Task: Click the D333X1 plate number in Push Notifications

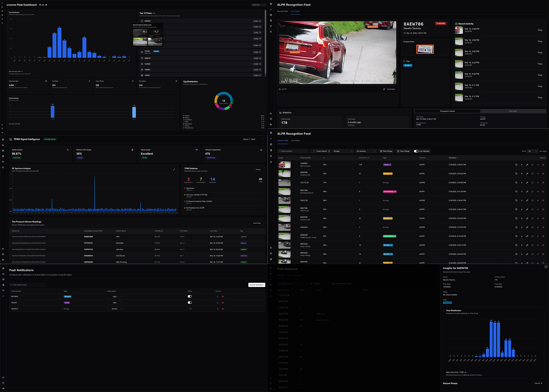Action: (14, 303)
